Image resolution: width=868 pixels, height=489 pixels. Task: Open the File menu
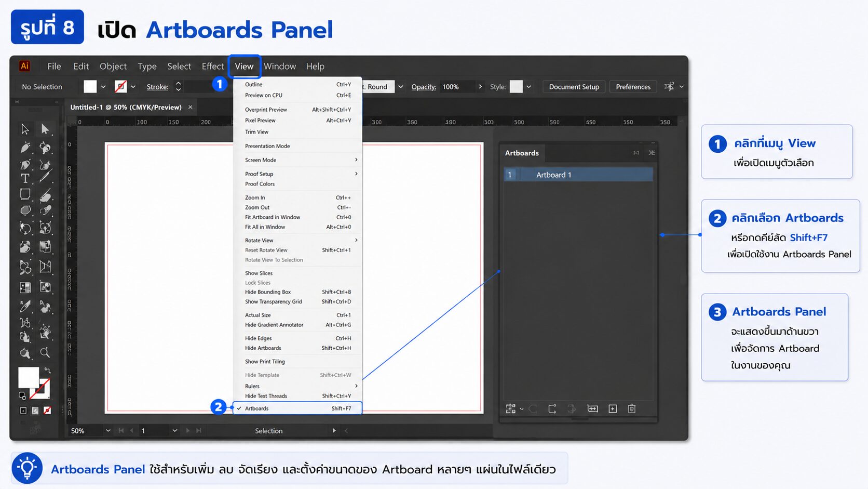[x=54, y=66]
